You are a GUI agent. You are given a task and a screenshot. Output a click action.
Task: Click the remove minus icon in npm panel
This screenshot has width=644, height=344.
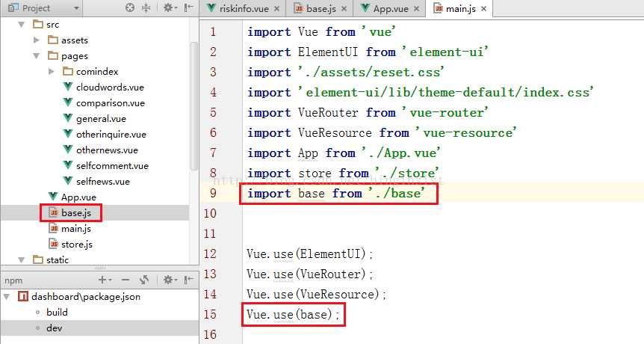point(126,280)
